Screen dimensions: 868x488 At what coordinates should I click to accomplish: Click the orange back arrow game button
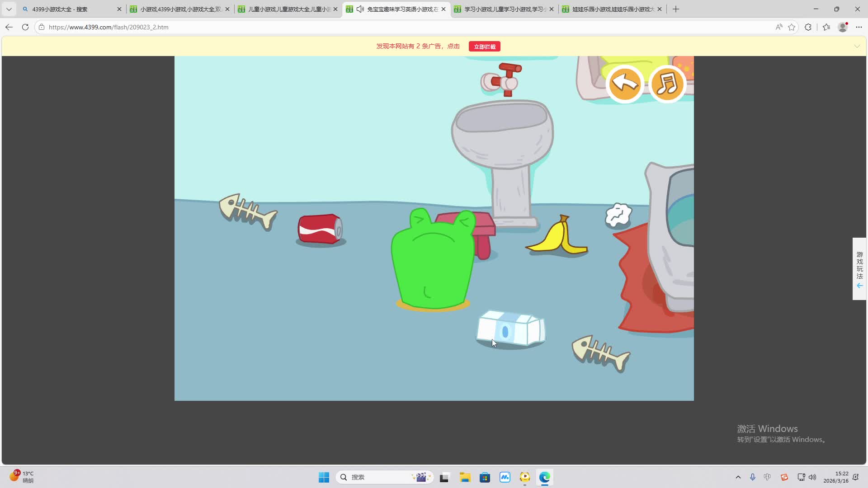[625, 84]
